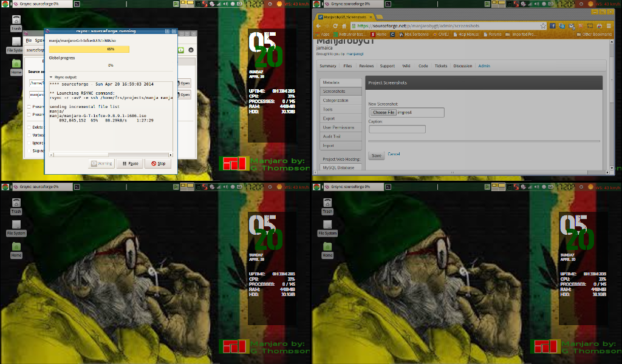Image resolution: width=622 pixels, height=364 pixels.
Task: Open the File menu in Grsync
Action: 29,41
